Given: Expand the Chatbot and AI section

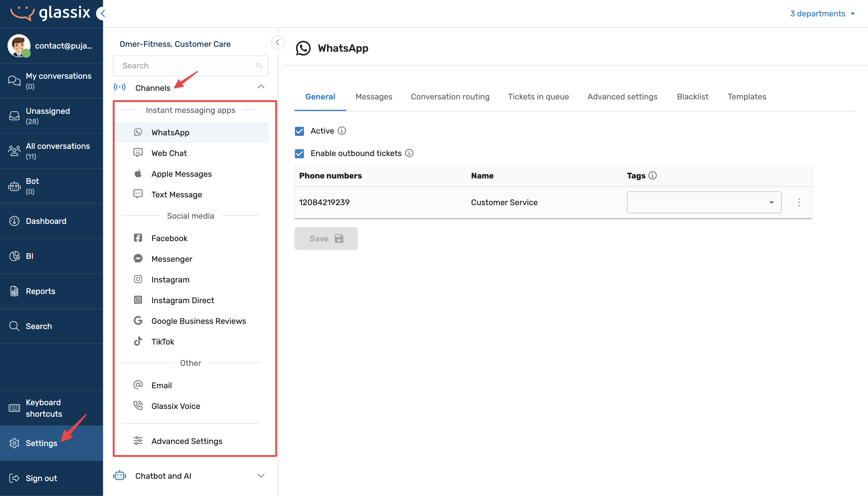Looking at the screenshot, I should pyautogui.click(x=261, y=476).
